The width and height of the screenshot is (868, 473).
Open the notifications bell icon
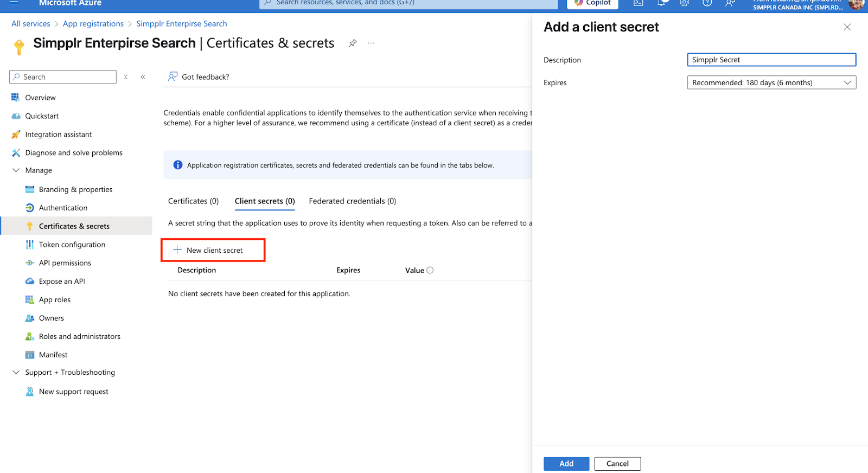pos(661,3)
